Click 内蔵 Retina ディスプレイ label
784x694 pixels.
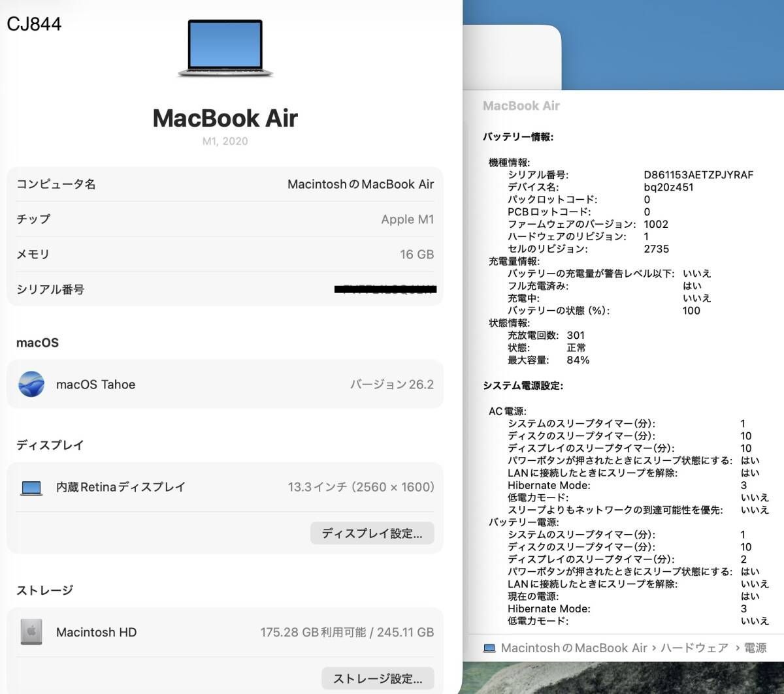pos(121,487)
